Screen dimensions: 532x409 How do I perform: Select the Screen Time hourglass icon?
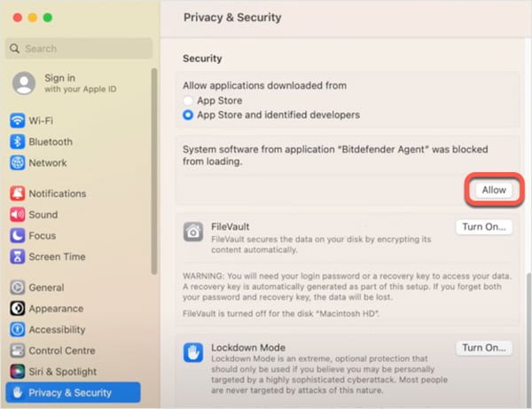click(17, 257)
